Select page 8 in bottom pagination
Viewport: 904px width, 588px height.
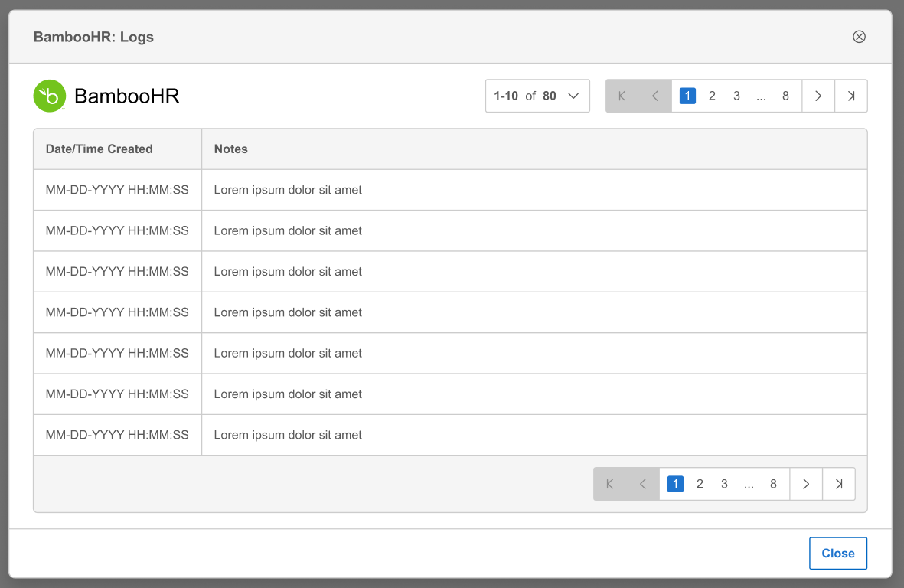(773, 484)
